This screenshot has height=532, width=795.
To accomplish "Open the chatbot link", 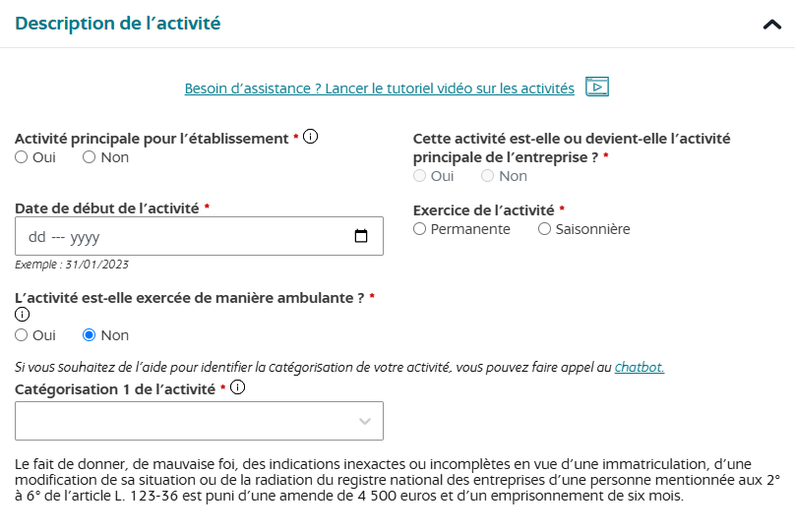I will click(639, 367).
